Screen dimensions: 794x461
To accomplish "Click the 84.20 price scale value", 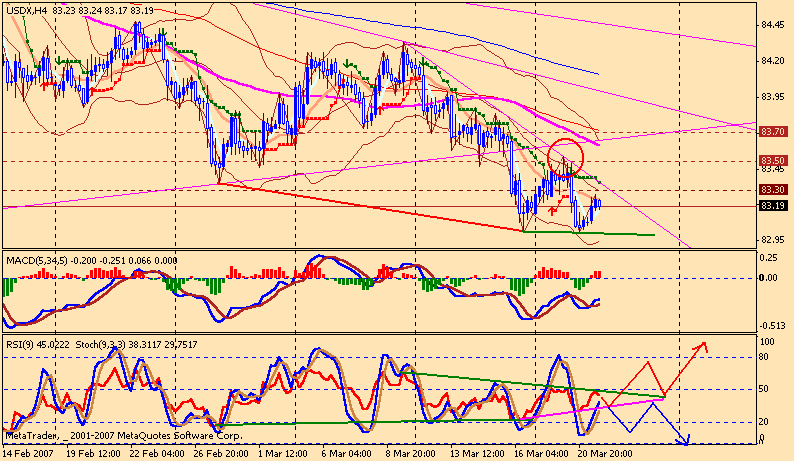I will (773, 61).
